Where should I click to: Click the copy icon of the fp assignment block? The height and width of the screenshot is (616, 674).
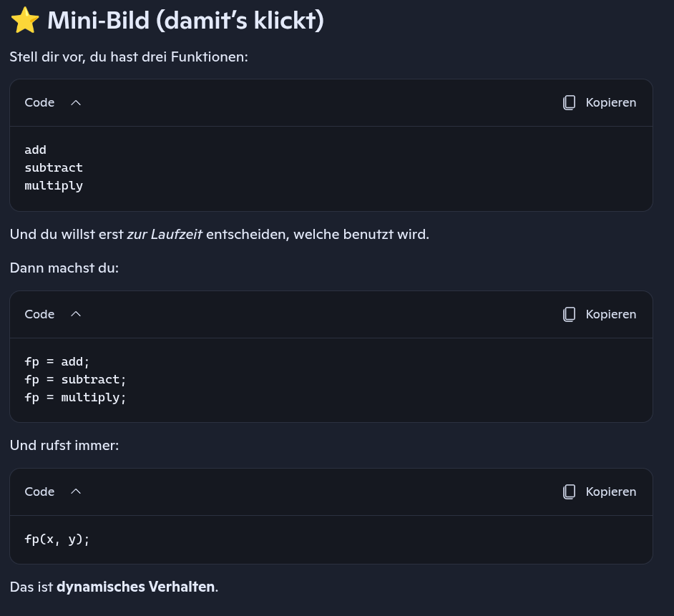click(569, 314)
